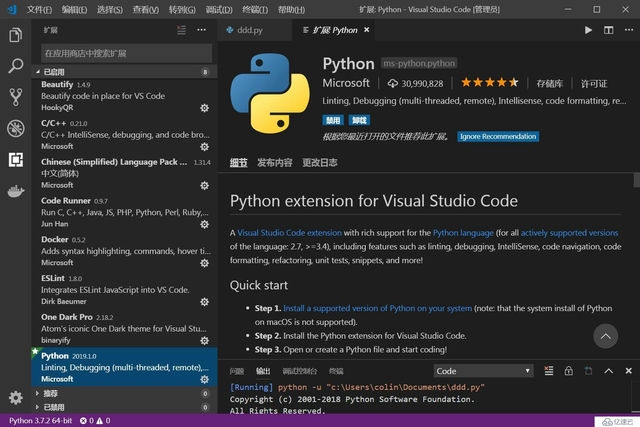Image resolution: width=640 pixels, height=427 pixels.
Task: Select the 更改日志 changelog tab
Action: (x=320, y=162)
